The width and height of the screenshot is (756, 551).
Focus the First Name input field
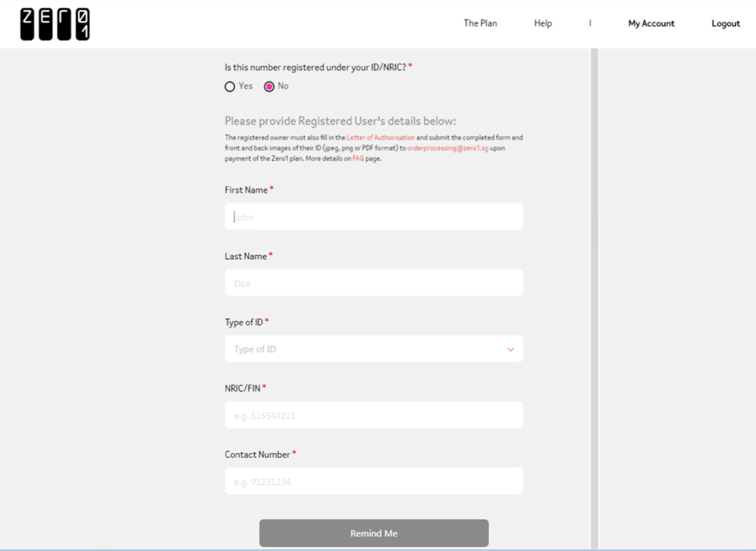pos(374,216)
